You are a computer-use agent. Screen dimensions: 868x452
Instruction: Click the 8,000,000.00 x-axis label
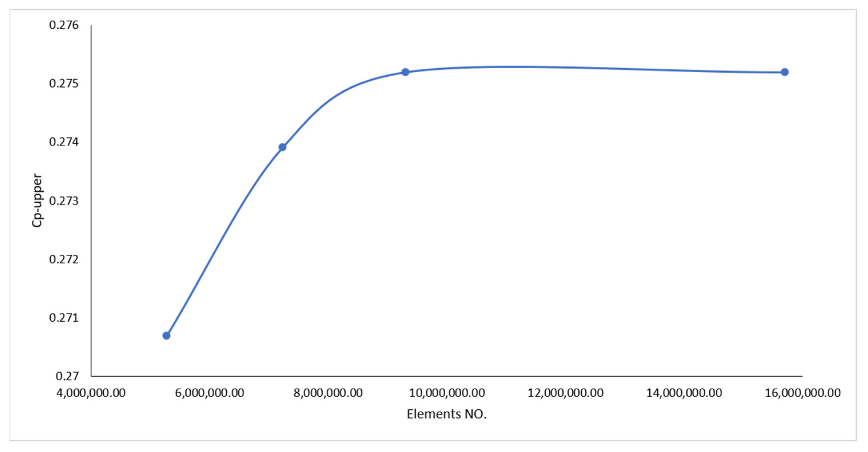tap(328, 392)
